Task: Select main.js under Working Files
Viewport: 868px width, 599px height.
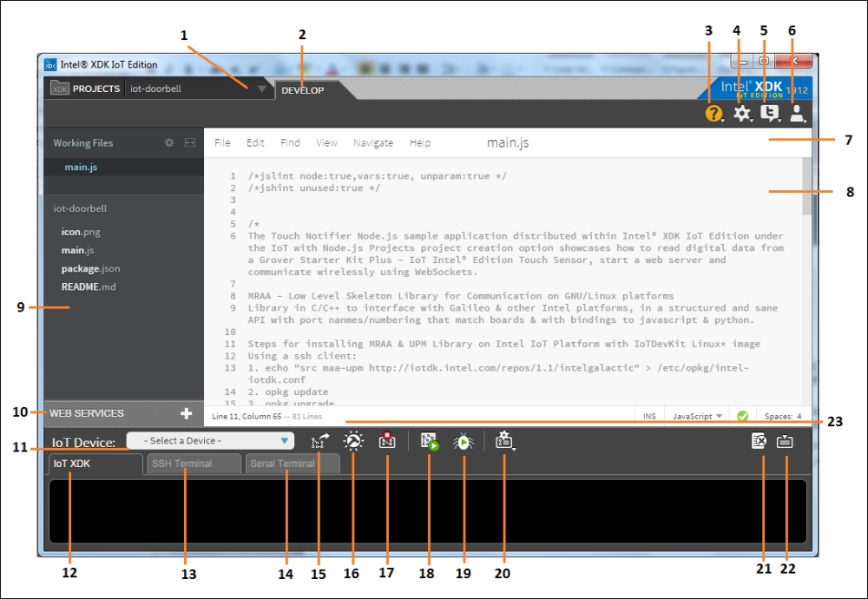Action: 81,167
